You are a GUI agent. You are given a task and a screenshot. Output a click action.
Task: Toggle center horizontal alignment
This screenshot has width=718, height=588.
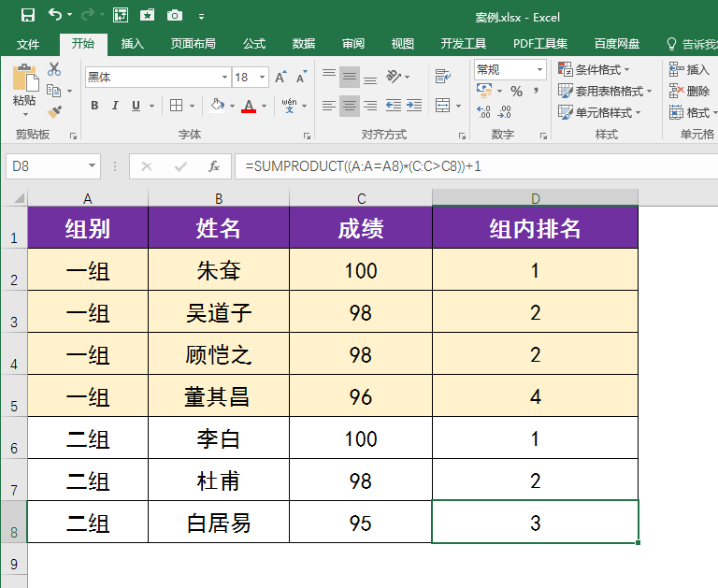(x=350, y=106)
